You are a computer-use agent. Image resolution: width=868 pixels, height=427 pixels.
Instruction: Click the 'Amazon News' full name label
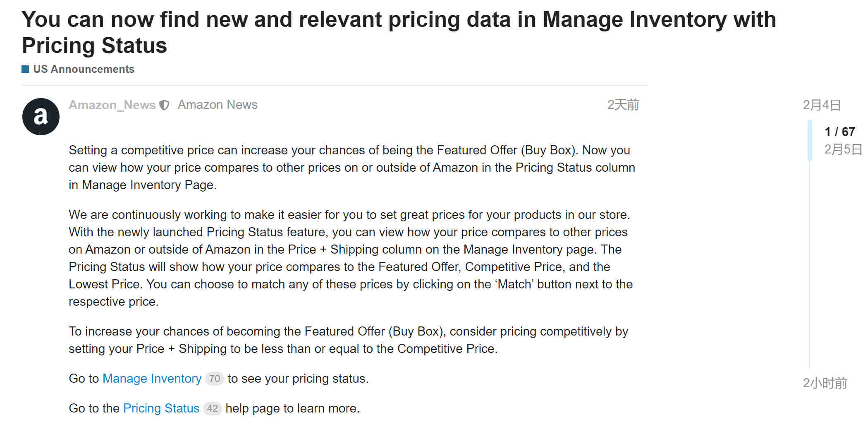218,105
